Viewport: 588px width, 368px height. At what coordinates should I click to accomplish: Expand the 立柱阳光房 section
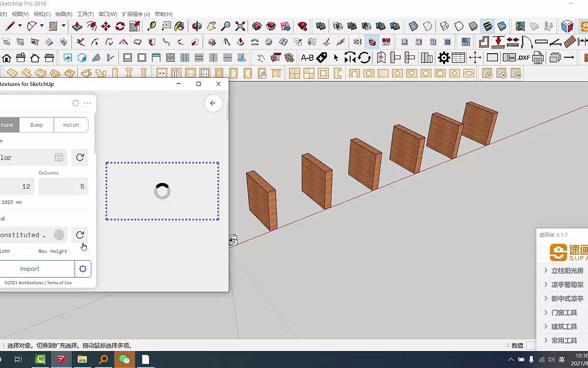(x=566, y=270)
